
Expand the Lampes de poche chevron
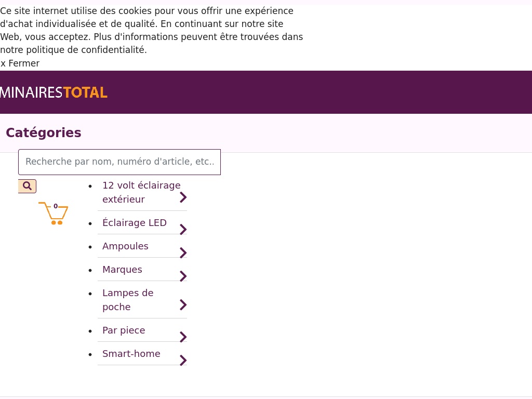point(183,305)
